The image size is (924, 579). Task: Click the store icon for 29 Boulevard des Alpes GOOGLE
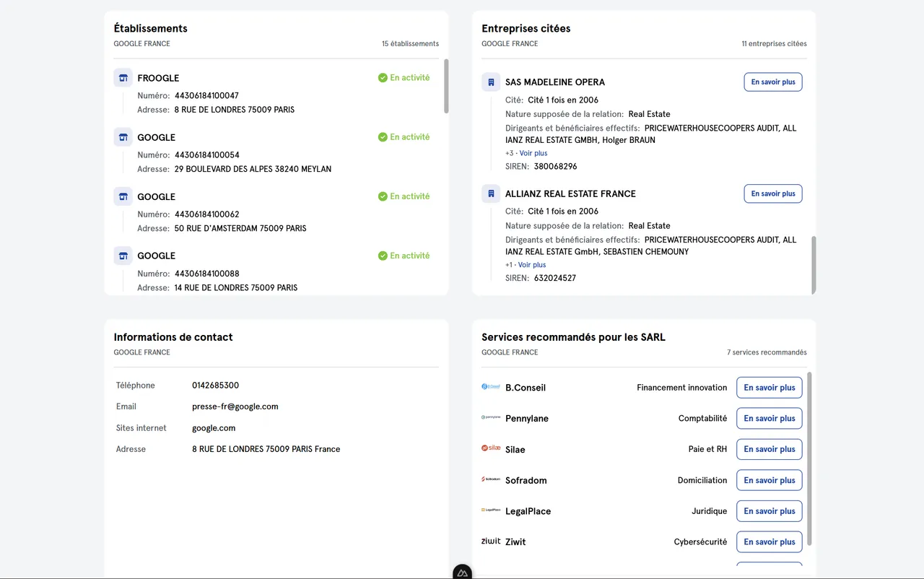click(123, 137)
